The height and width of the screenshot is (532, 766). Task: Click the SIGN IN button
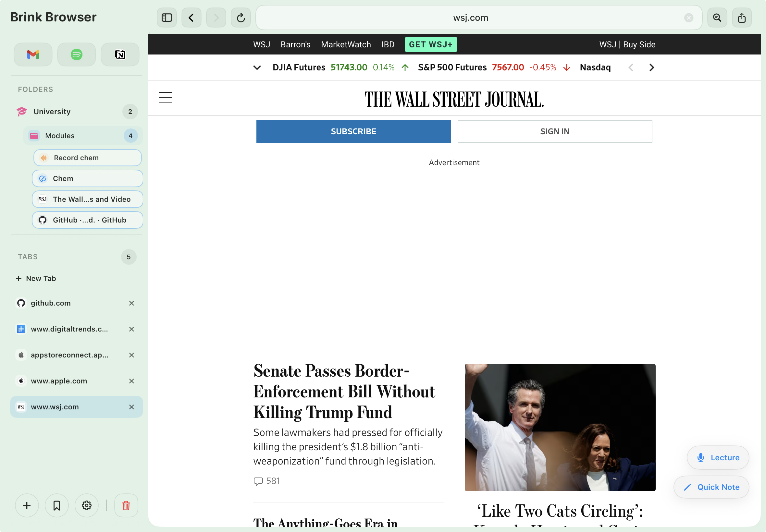555,131
